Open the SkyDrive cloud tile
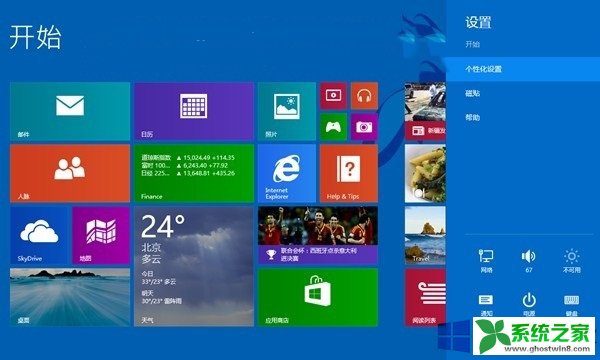This screenshot has height=360, width=600. point(39,235)
